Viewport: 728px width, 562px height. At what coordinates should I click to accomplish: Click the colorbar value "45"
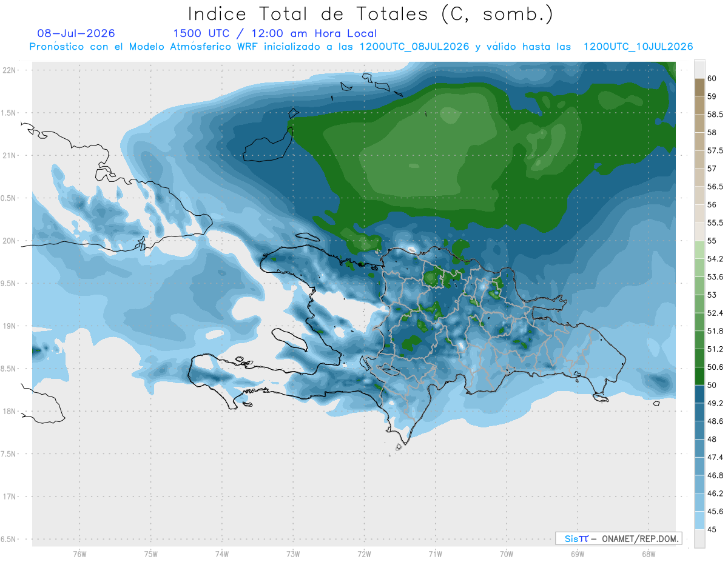point(712,530)
